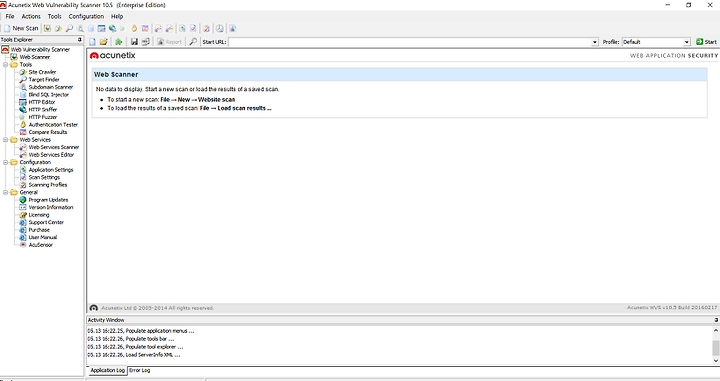The width and height of the screenshot is (720, 381).
Task: Select Subdomain Scanner tree item
Action: 51,87
